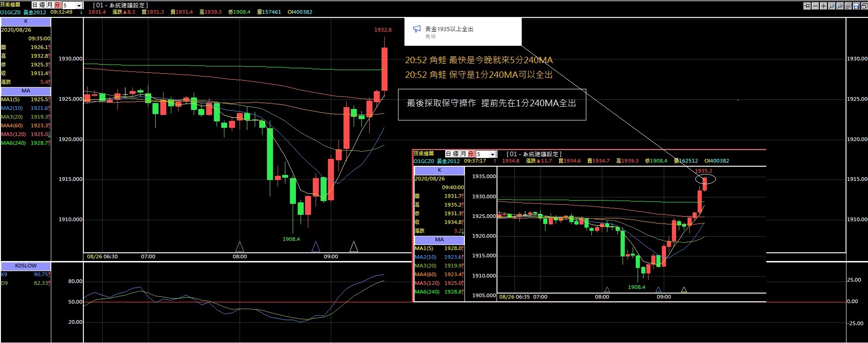
Task: Click the O1GCZ0 symbol code in the main quote bar
Action: (10, 12)
